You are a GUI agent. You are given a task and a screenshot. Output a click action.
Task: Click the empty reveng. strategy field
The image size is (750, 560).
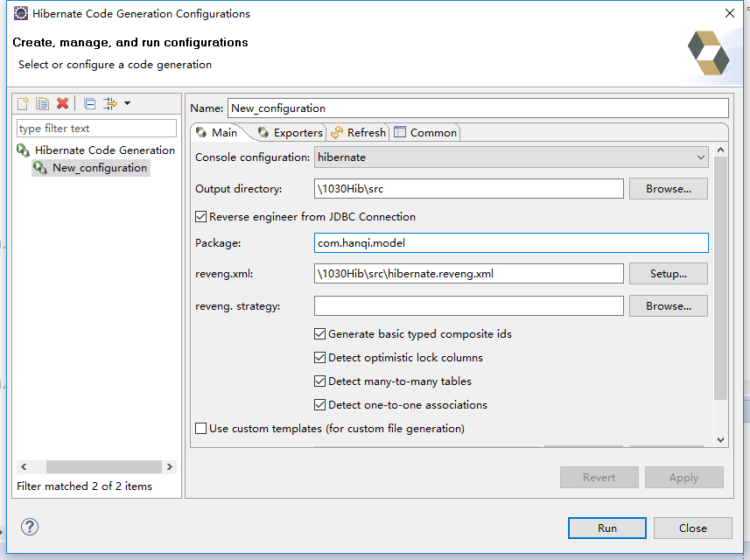[469, 306]
